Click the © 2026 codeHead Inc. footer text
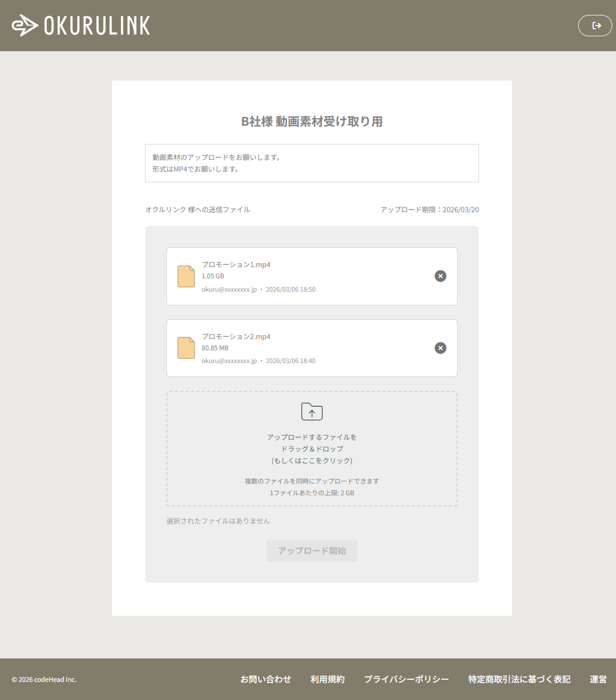Image resolution: width=616 pixels, height=700 pixels. click(x=44, y=680)
